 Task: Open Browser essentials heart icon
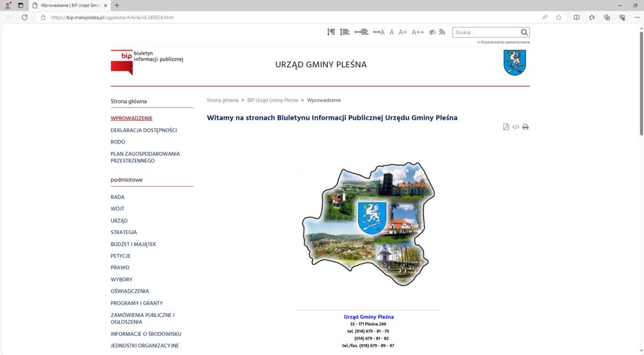622,17
